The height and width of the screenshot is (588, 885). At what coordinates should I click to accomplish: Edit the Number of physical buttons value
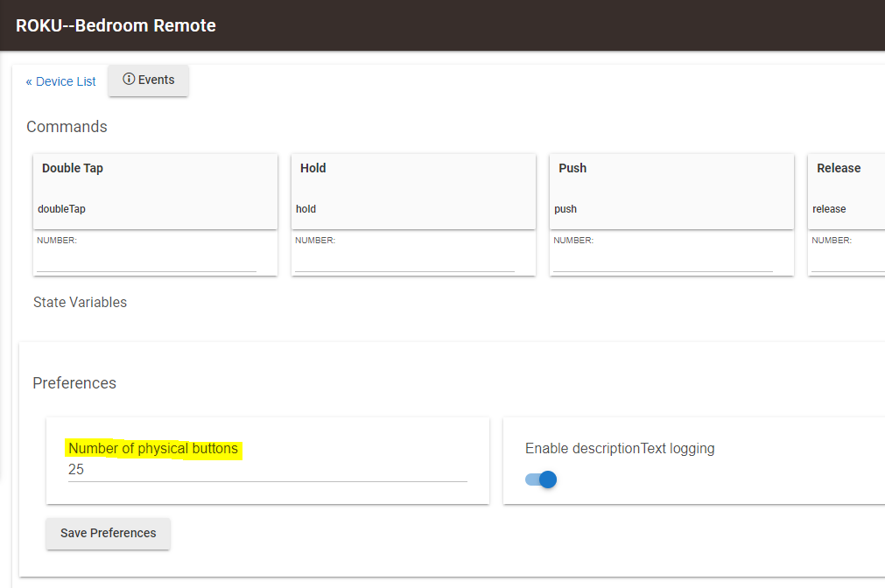[263, 469]
